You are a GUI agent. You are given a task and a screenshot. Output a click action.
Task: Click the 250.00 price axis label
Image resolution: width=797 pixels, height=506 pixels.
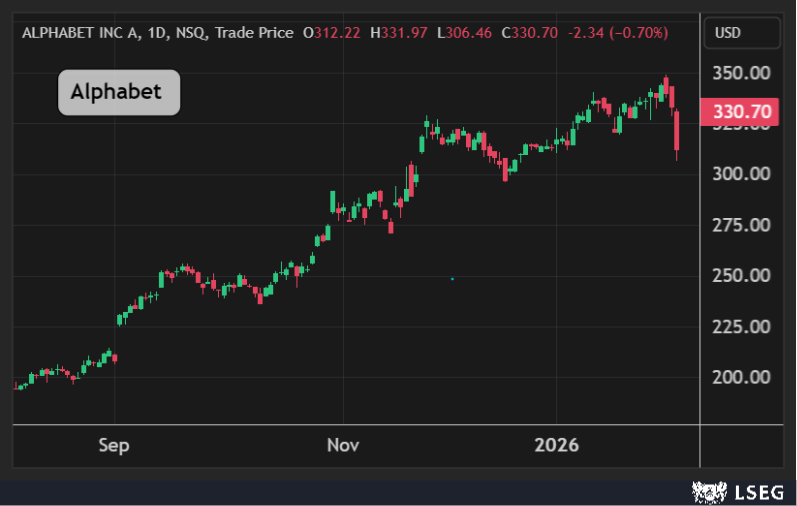741,276
